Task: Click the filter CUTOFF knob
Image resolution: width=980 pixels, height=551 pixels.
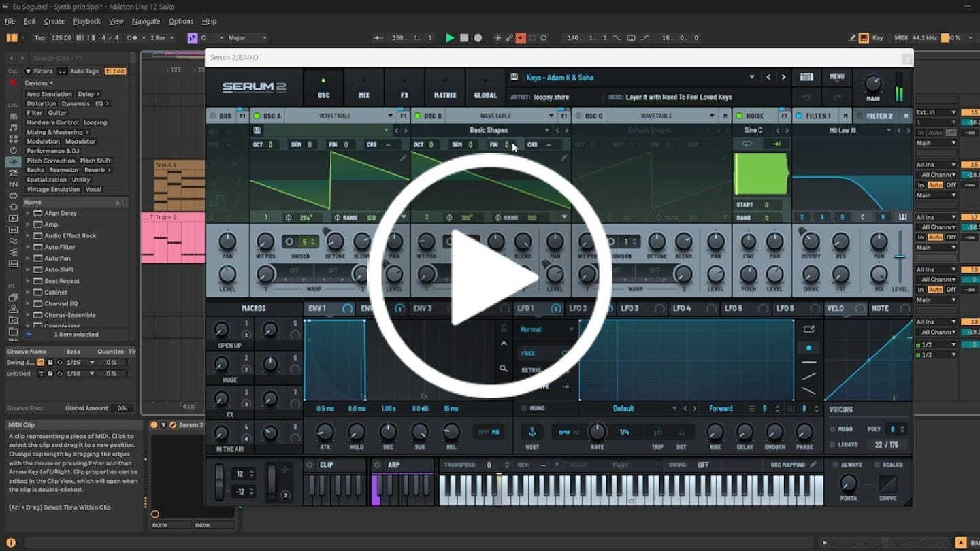Action: click(x=811, y=241)
